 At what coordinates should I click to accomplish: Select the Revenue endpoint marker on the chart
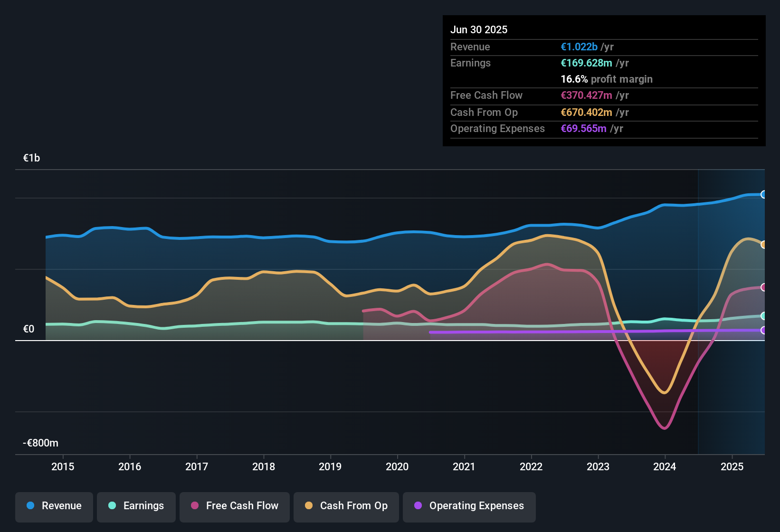tap(764, 194)
